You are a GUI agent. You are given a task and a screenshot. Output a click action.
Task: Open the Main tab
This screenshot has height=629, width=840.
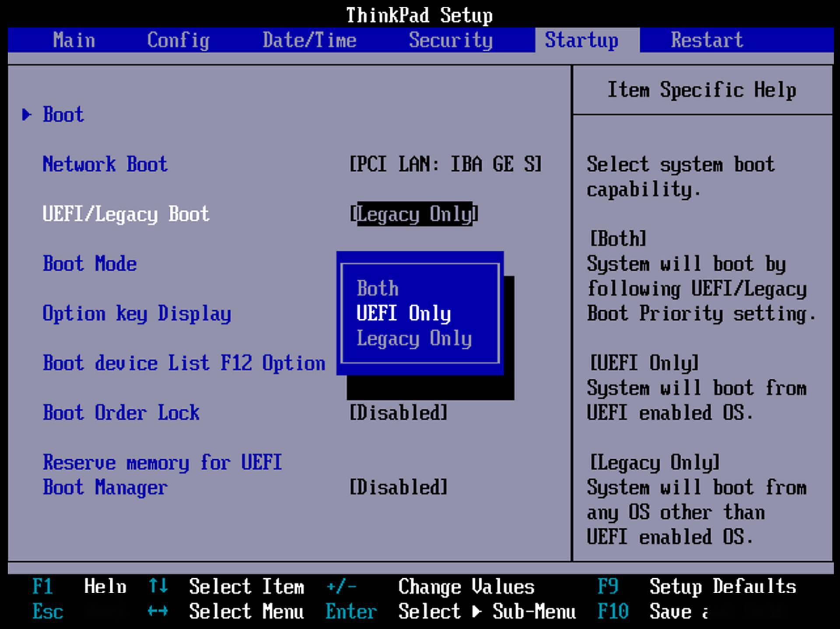[x=73, y=40]
